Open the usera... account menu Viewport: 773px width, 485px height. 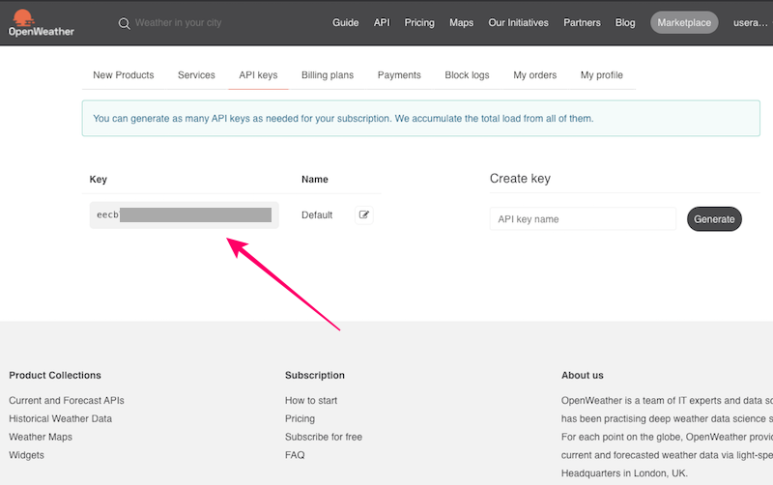coord(750,23)
